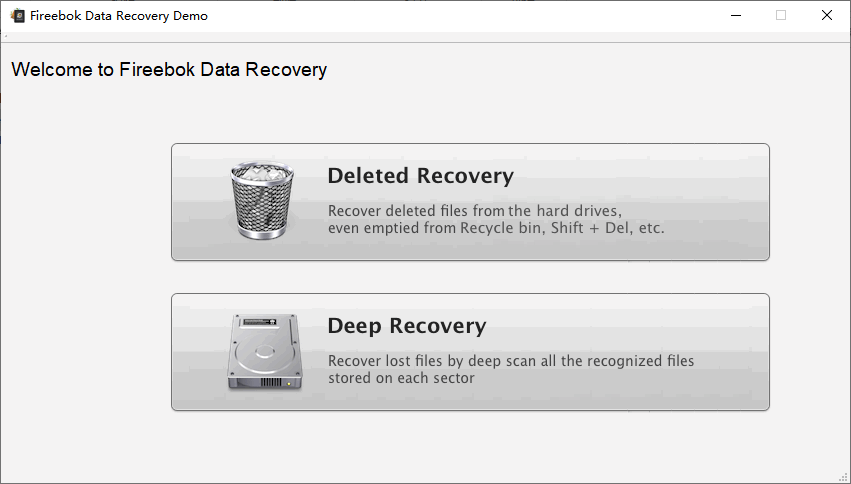851x484 pixels.
Task: Click the resize grip in the bottom-right corner
Action: pyautogui.click(x=843, y=476)
